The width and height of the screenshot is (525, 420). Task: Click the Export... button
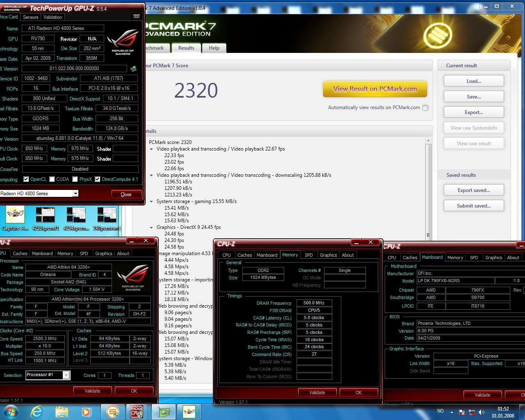(474, 112)
